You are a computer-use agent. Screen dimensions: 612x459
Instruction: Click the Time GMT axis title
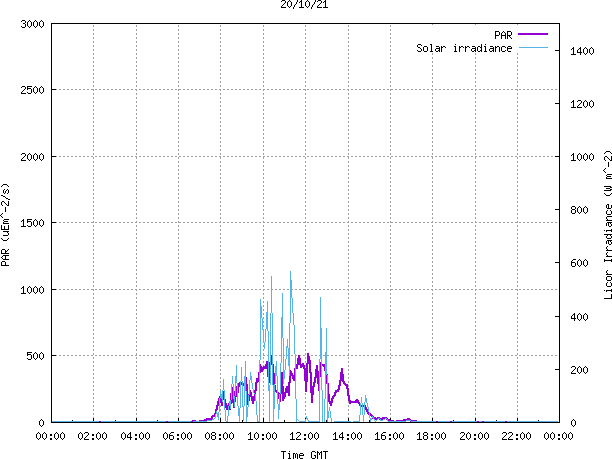pyautogui.click(x=304, y=455)
